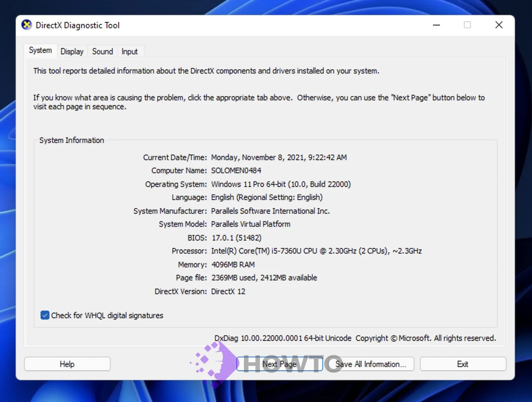Click the Exit button

(x=463, y=364)
